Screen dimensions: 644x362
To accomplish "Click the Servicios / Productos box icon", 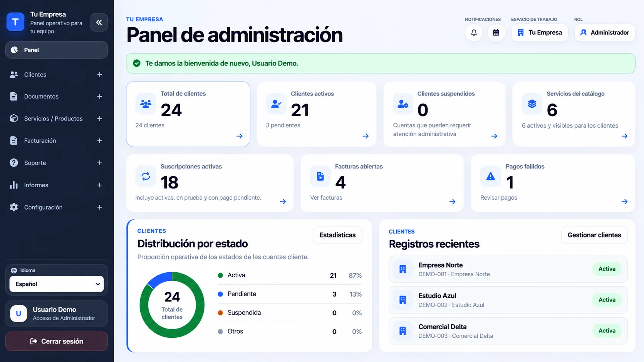I will (x=14, y=118).
